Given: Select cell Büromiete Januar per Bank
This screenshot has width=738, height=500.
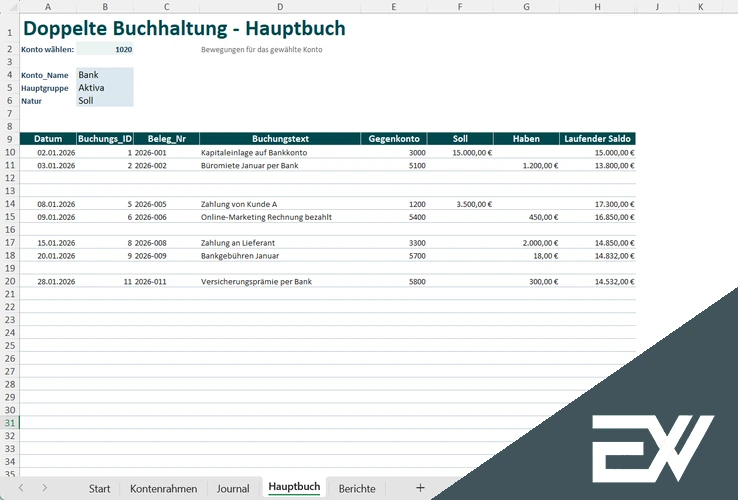Looking at the screenshot, I should pos(280,165).
